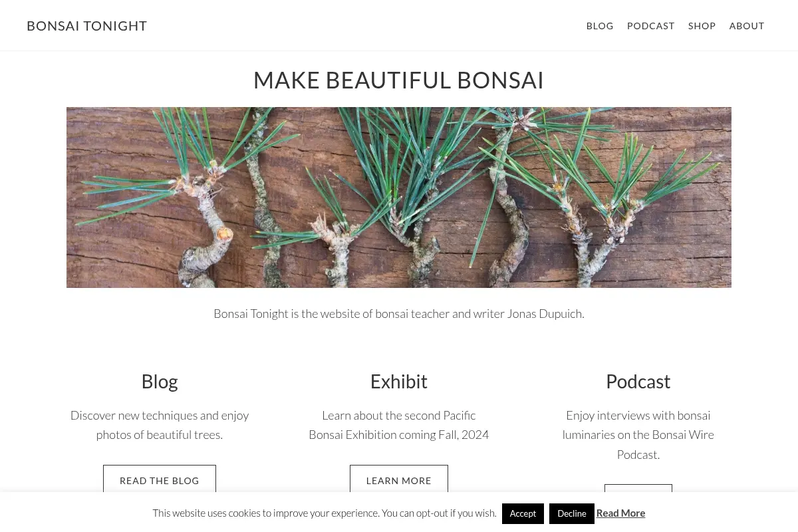The height and width of the screenshot is (532, 798).
Task: Select SHOP in the top navigation
Action: pyautogui.click(x=702, y=26)
